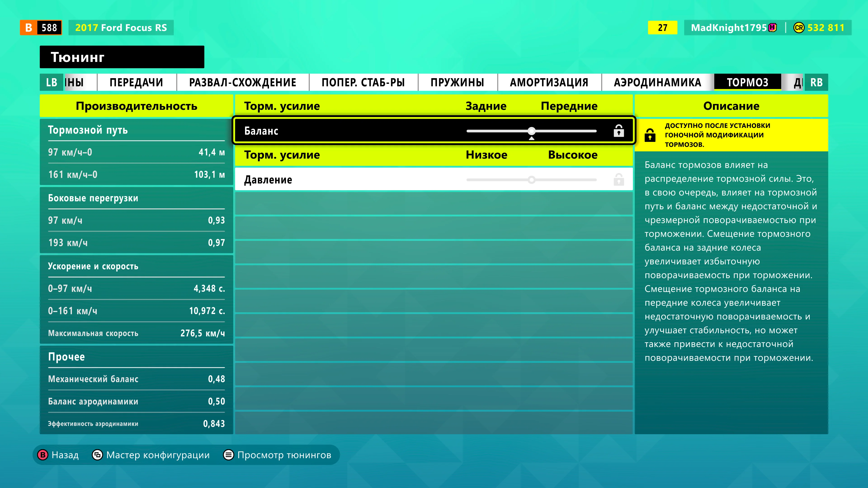868x488 pixels.
Task: Select the Давление setting row
Action: pyautogui.click(x=434, y=180)
